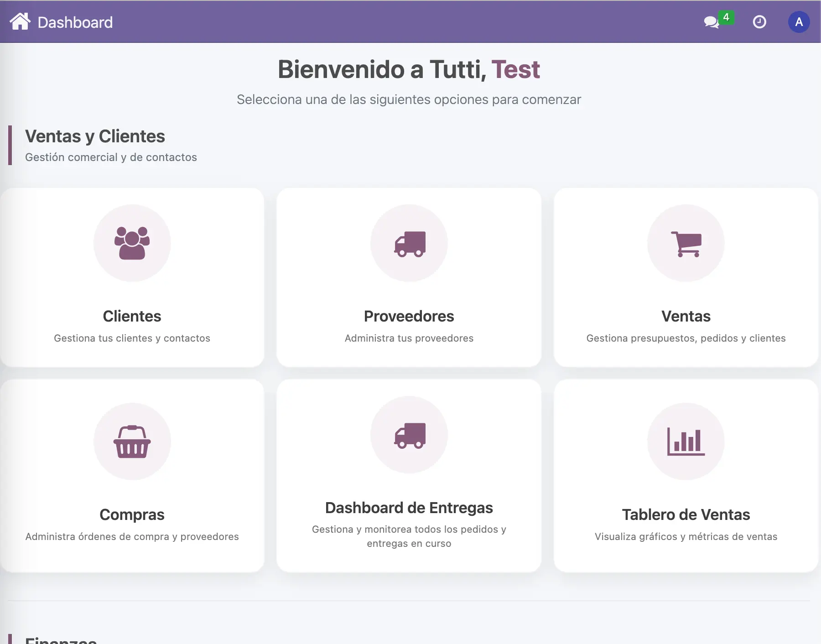This screenshot has width=821, height=644.
Task: Click the Compras shopping basket icon
Action: coord(132,441)
